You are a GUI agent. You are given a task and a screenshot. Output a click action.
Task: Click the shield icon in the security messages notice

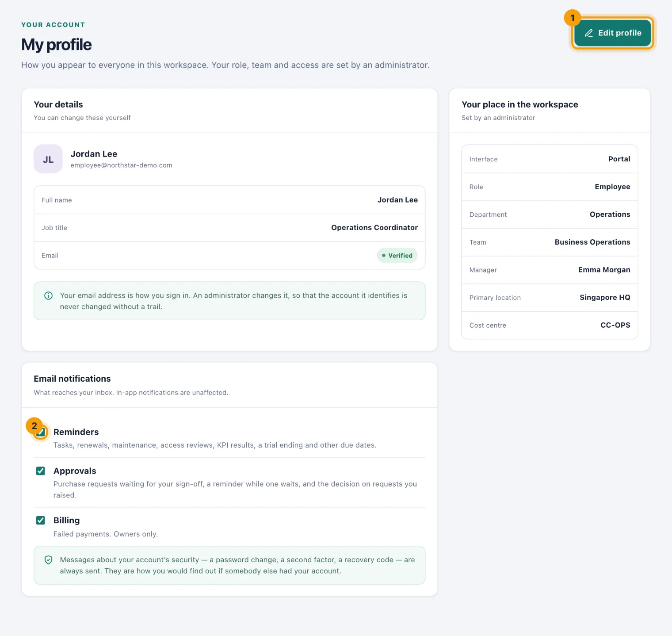pos(49,560)
